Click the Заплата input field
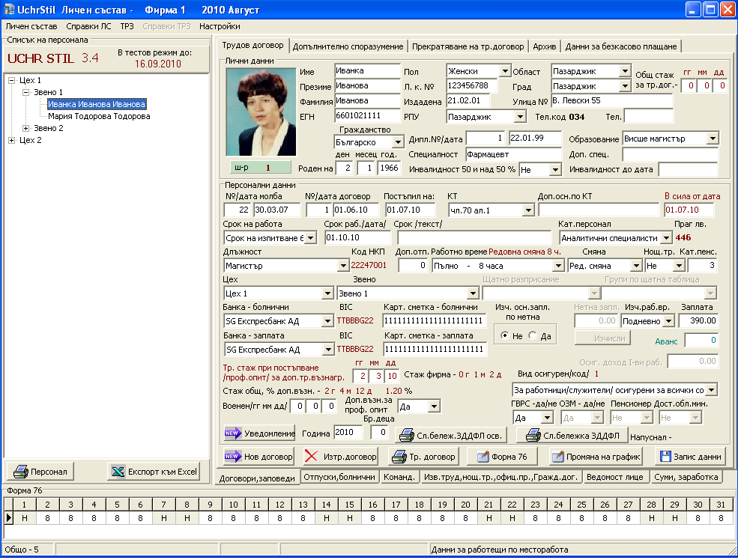The height and width of the screenshot is (560, 738). click(x=698, y=320)
